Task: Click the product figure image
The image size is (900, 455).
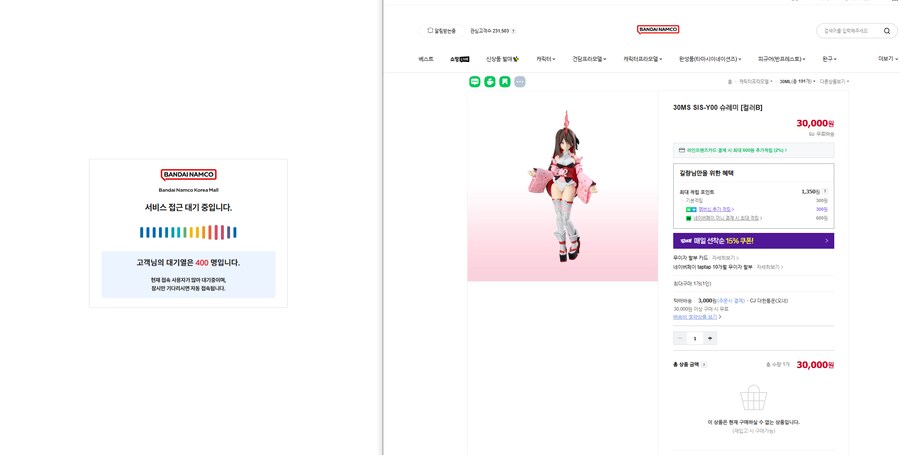Action: click(562, 186)
